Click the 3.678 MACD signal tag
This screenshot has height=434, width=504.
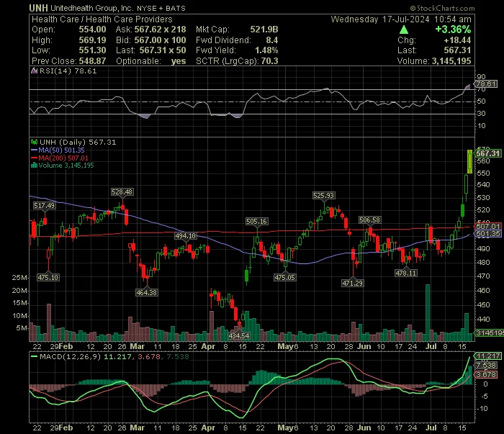coord(486,375)
